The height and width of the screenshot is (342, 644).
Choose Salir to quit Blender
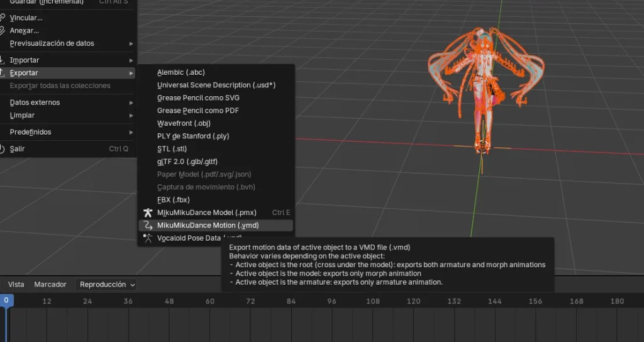tap(68, 148)
